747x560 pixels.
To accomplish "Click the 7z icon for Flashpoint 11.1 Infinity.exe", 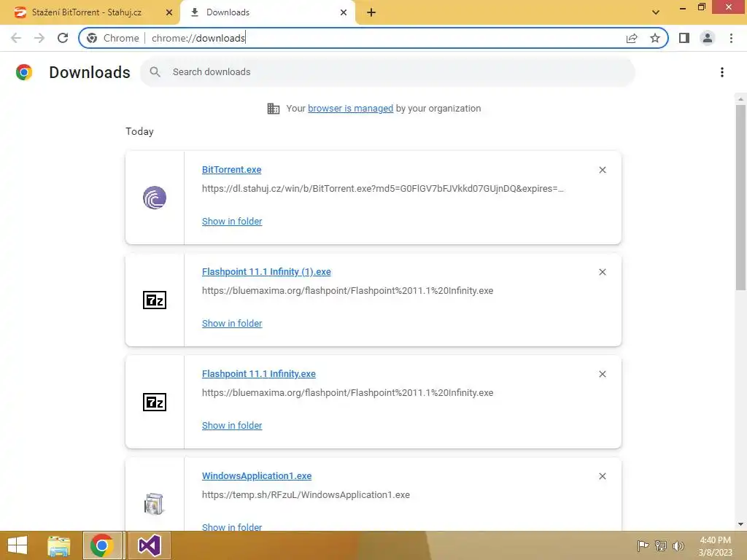I will point(155,402).
